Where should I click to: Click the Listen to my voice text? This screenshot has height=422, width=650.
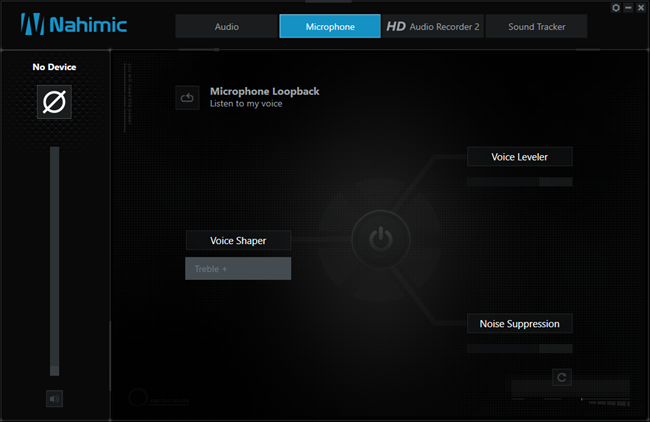tap(246, 104)
